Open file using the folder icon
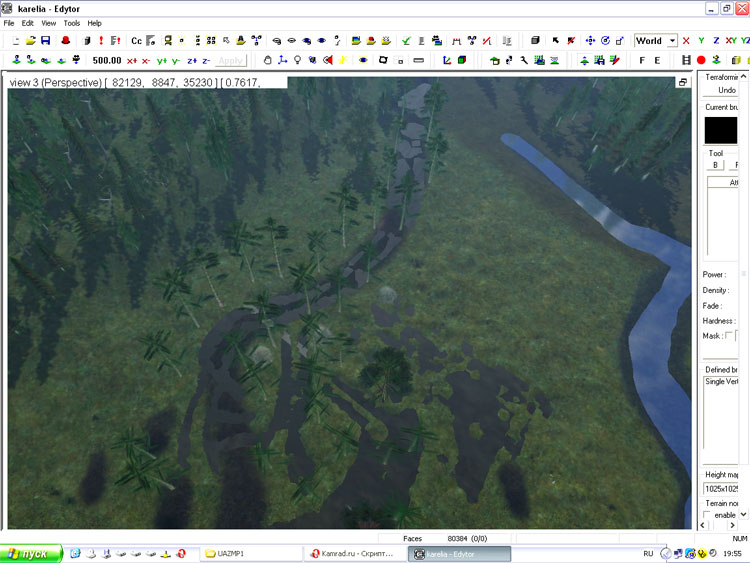 [30, 41]
